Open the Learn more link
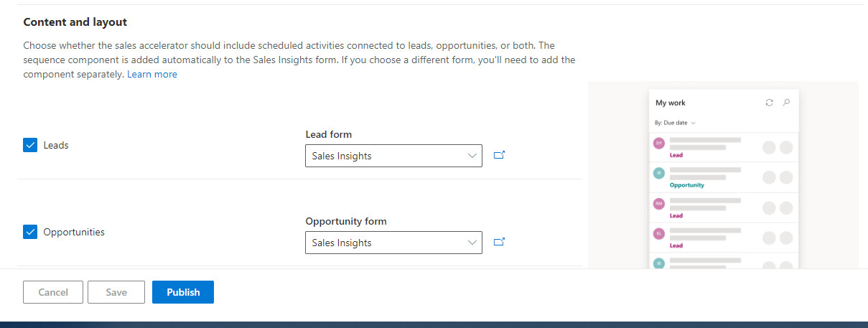This screenshot has height=328, width=868. (152, 74)
